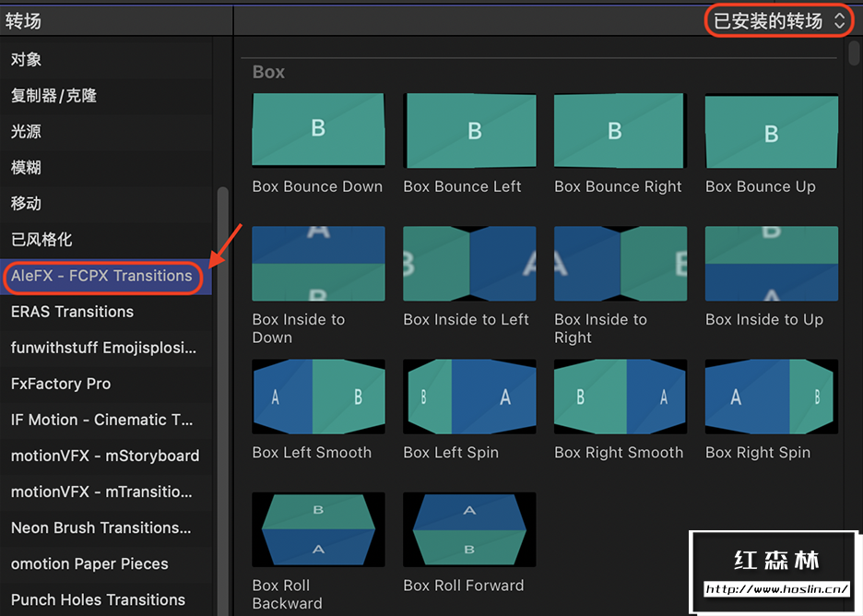
Task: Select the Box Bounce Down transition thumbnail
Action: coord(318,130)
